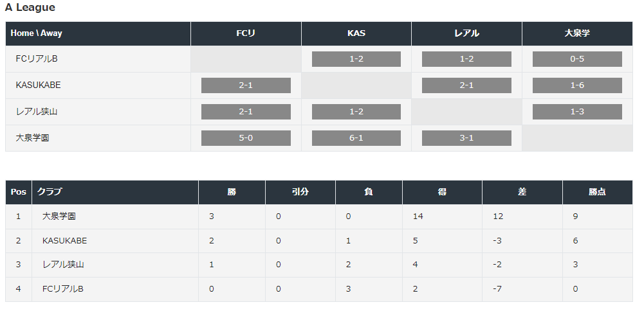Image resolution: width=644 pixels, height=309 pixels.
Task: Click 大泉学園 club name in standings
Action: coord(59,216)
